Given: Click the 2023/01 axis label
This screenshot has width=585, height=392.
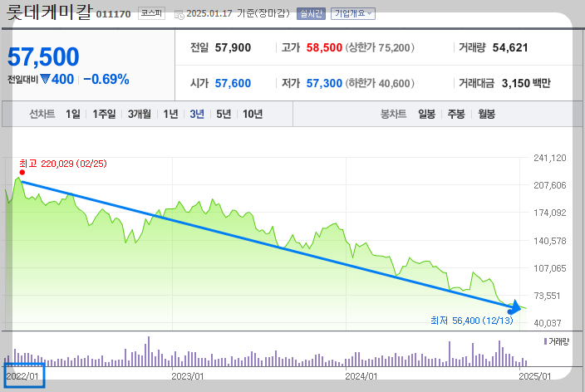Looking at the screenshot, I should [188, 376].
